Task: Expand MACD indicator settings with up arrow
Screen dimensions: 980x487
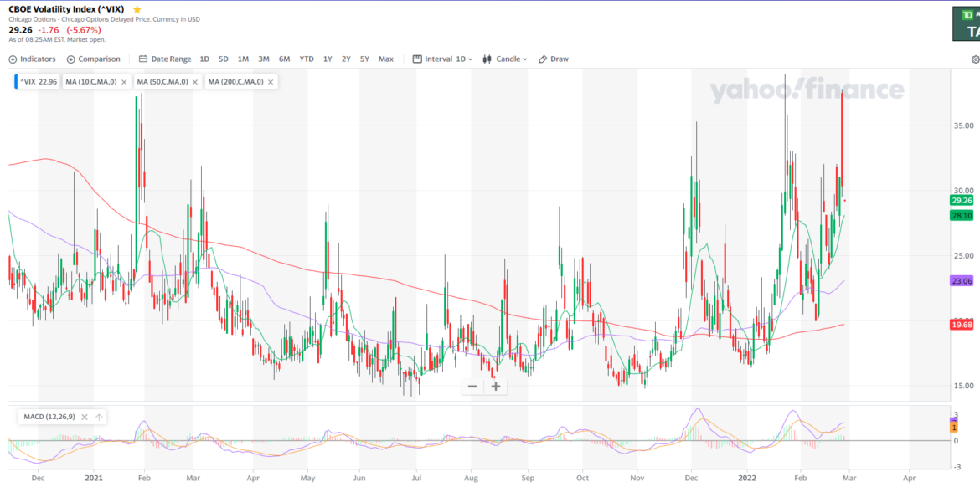Action: (x=99, y=416)
